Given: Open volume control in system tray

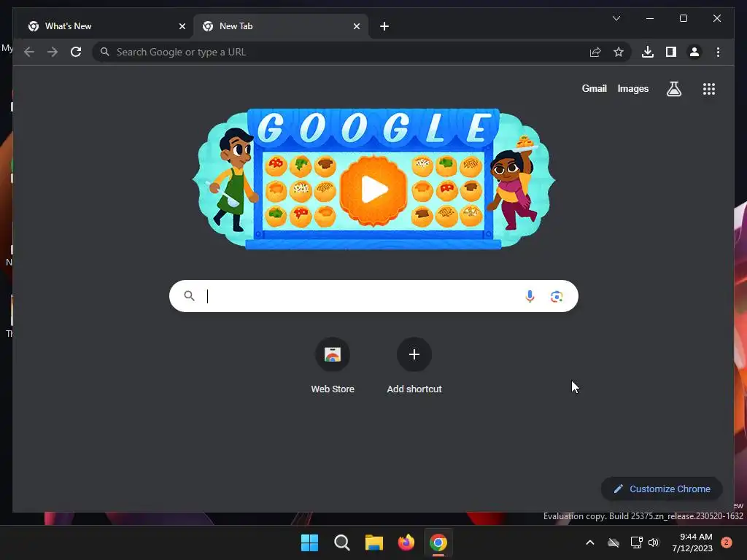Looking at the screenshot, I should (x=654, y=542).
